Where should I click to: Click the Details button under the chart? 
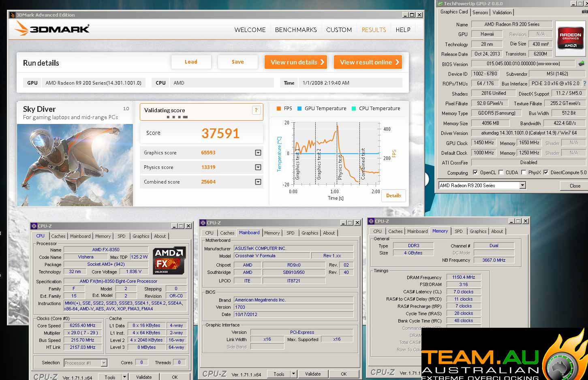[x=393, y=196]
